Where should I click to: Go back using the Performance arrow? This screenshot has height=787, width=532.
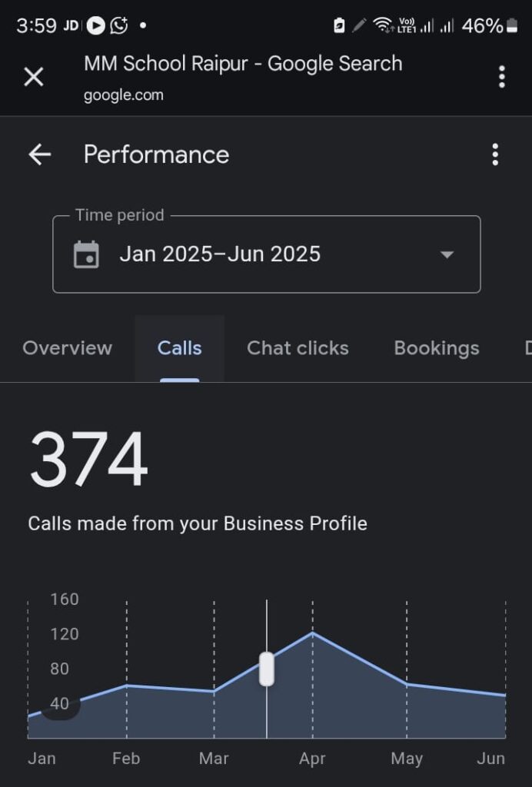[x=39, y=154]
